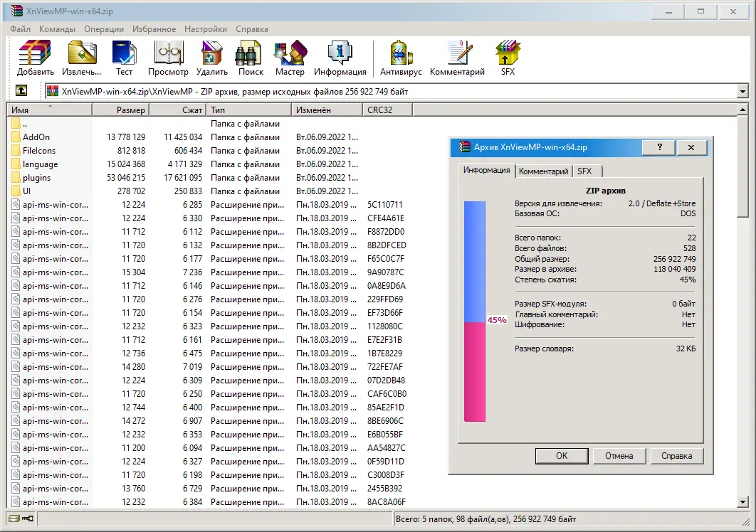Click the file list scroll up arrow
Image resolution: width=756 pixels, height=532 pixels.
742,110
